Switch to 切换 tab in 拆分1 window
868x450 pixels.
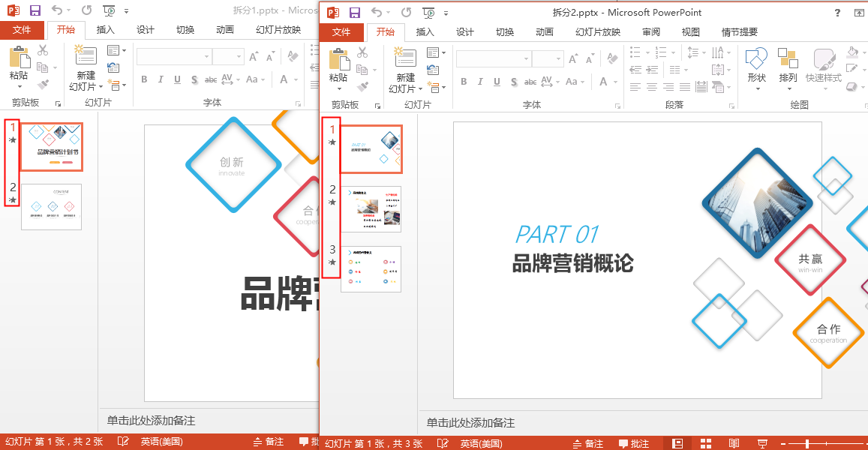[185, 30]
